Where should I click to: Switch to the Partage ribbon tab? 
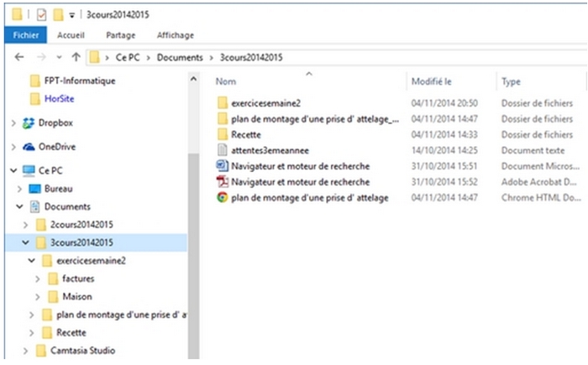(121, 35)
